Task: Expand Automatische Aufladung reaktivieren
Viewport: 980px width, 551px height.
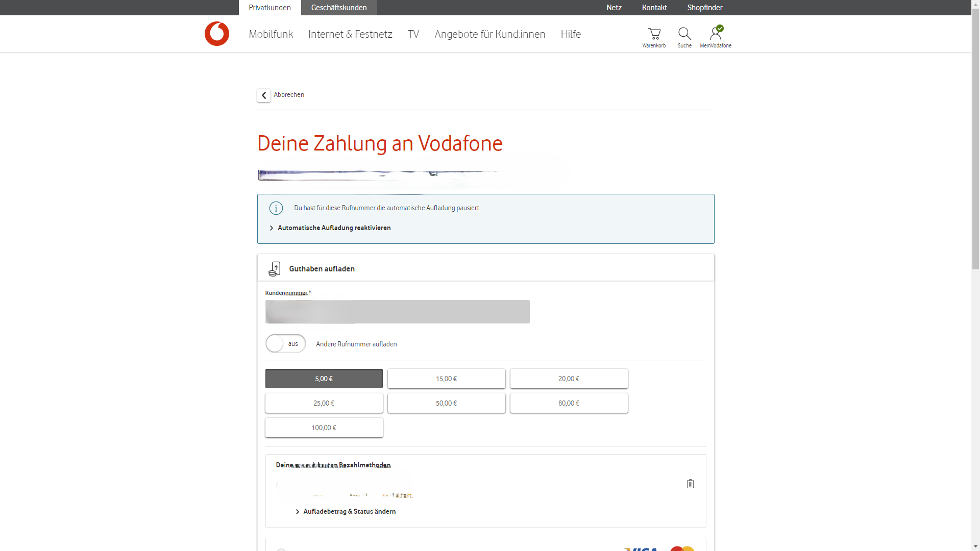Action: click(334, 228)
